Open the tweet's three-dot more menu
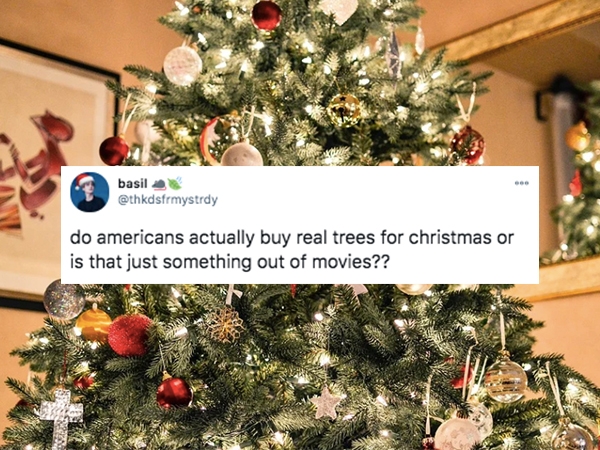The height and width of the screenshot is (450, 600). (x=522, y=183)
